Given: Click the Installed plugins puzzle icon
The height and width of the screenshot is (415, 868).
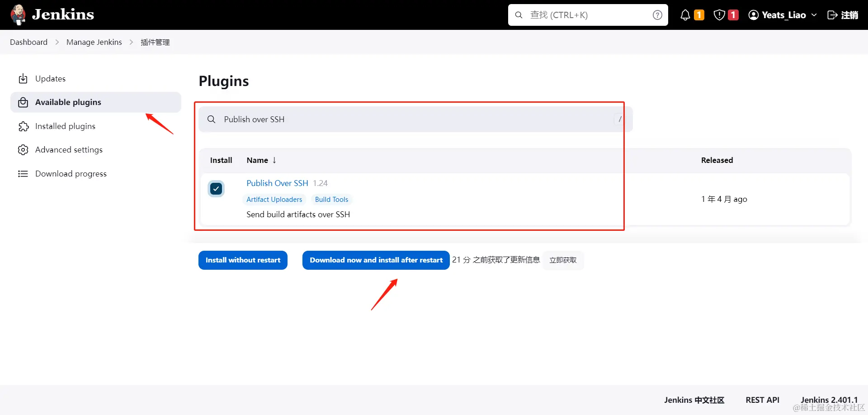Looking at the screenshot, I should click(x=23, y=126).
